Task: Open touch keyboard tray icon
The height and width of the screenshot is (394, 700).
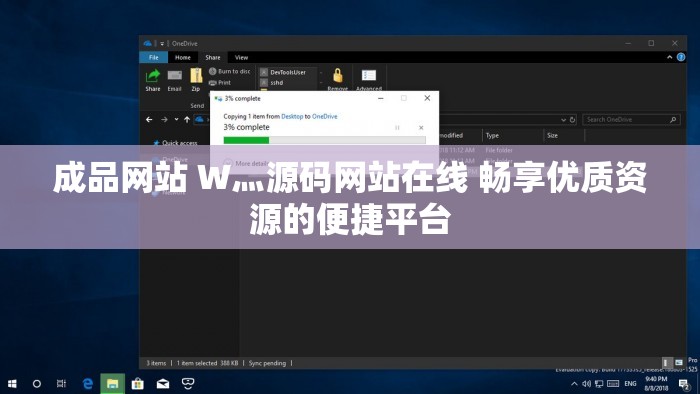Action: [x=613, y=384]
